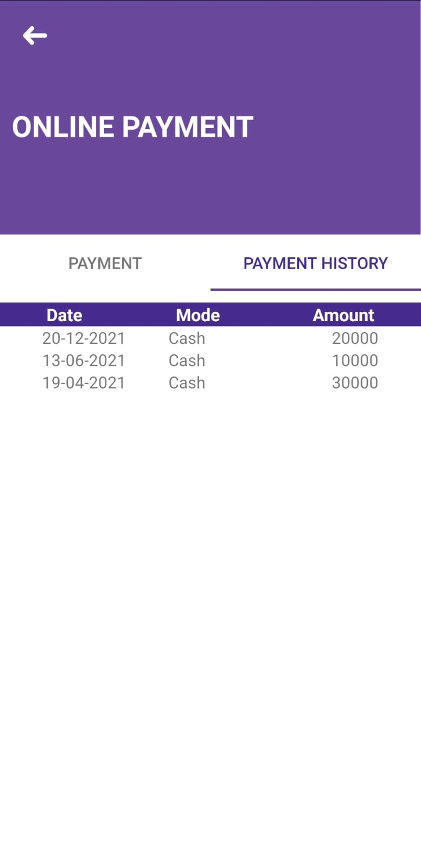Select the PAYMENT HISTORY tab
The image size is (421, 868).
[x=315, y=263]
